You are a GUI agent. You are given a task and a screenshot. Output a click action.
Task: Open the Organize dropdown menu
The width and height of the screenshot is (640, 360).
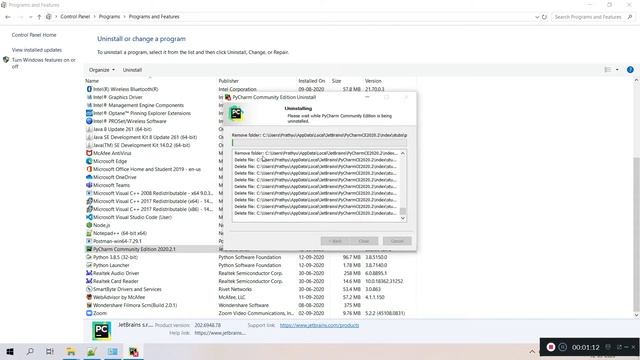coord(102,70)
